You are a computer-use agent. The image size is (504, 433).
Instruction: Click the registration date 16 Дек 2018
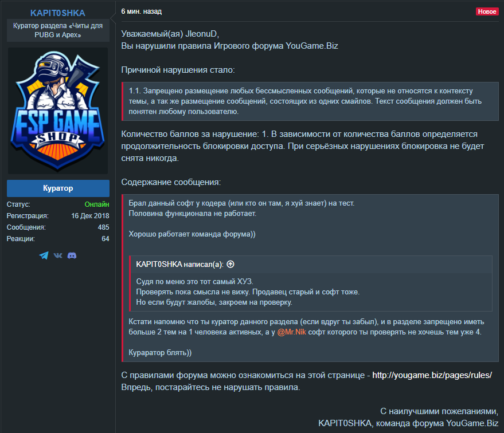coord(91,216)
